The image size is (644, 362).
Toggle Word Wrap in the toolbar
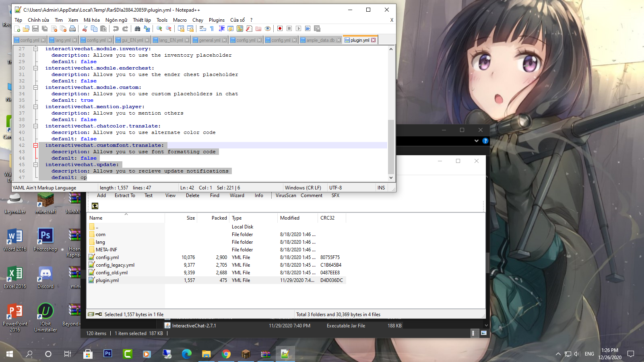pos(202,29)
